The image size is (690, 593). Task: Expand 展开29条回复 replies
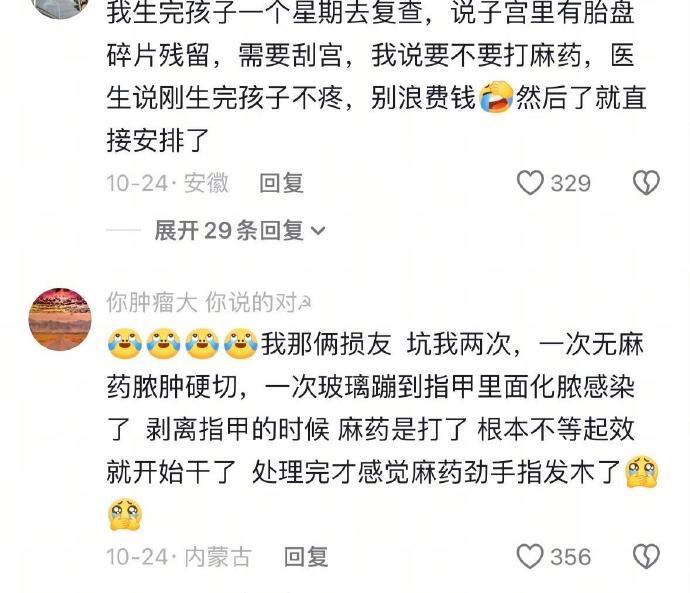pyautogui.click(x=240, y=231)
